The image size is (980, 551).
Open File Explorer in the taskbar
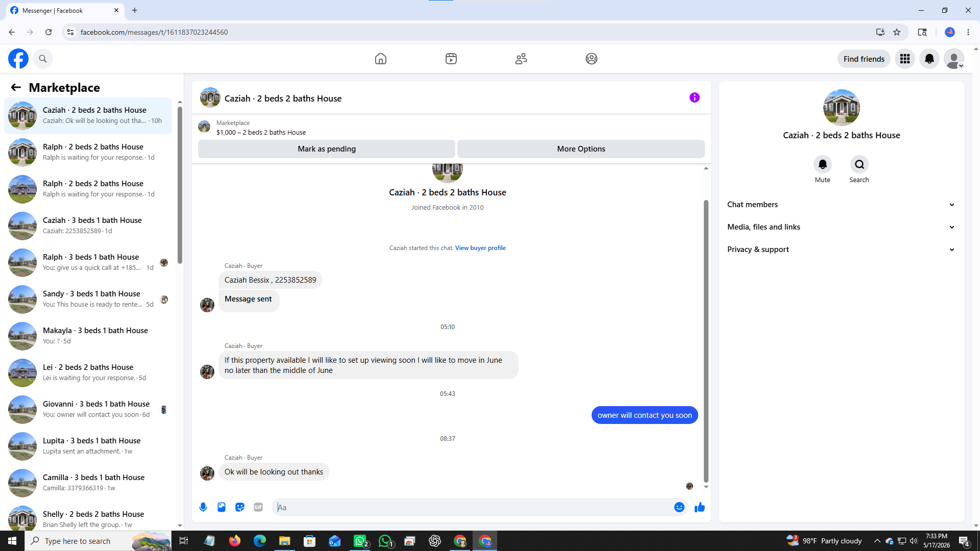click(x=285, y=541)
